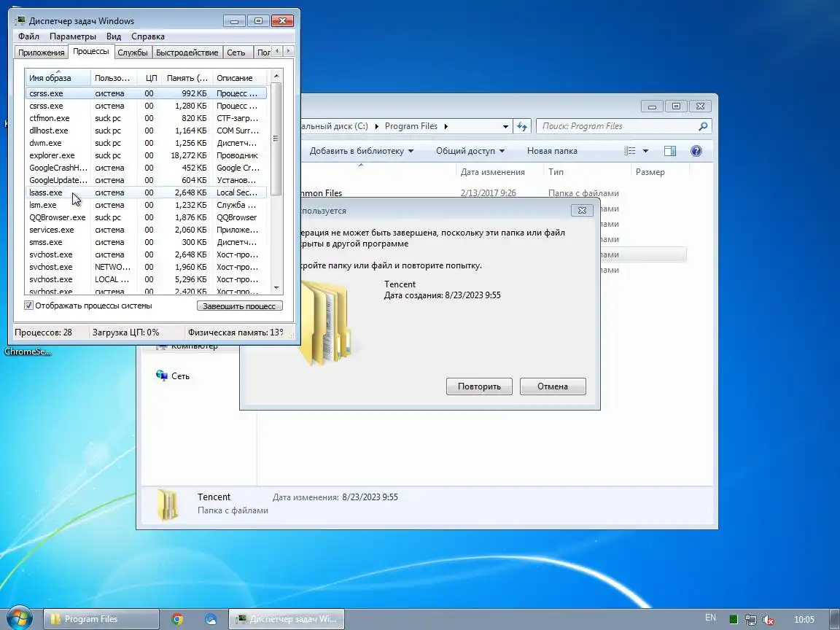Open the Справка menu
Viewport: 840px width, 630px height.
point(148,36)
